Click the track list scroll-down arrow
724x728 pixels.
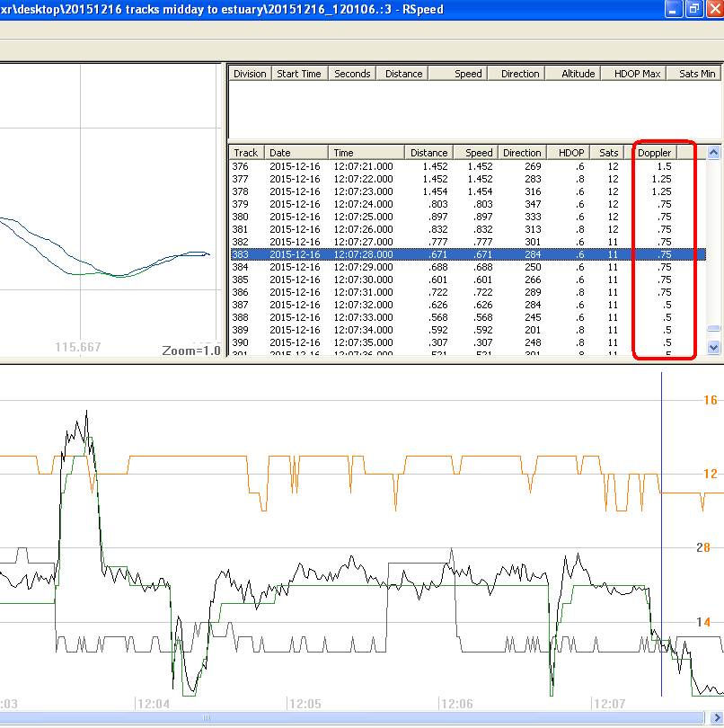coord(714,347)
